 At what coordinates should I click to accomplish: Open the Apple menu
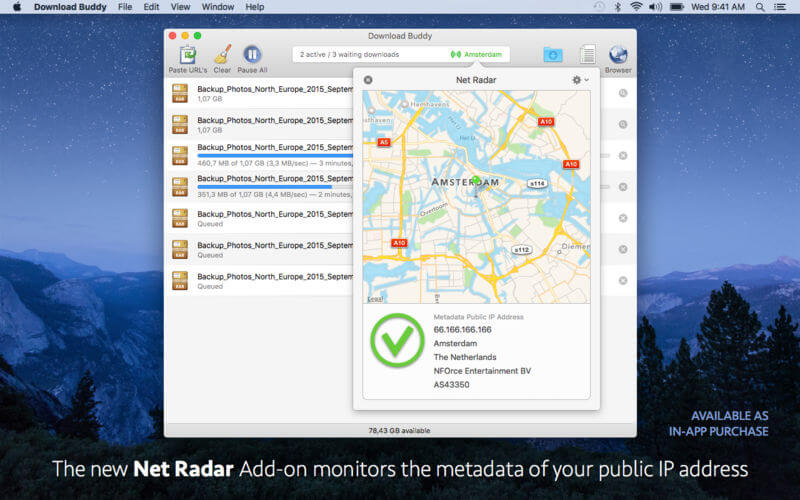pos(17,7)
